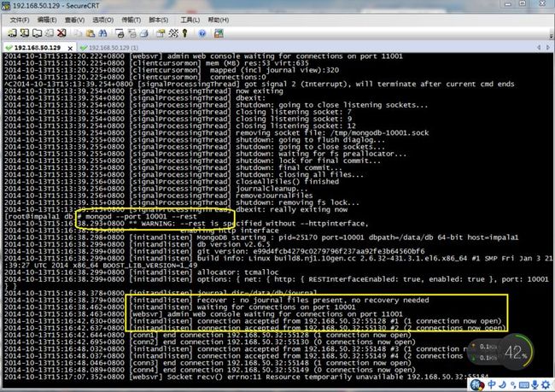
Task: Click 'dbexit: really exiting now' line
Action: 292,209
